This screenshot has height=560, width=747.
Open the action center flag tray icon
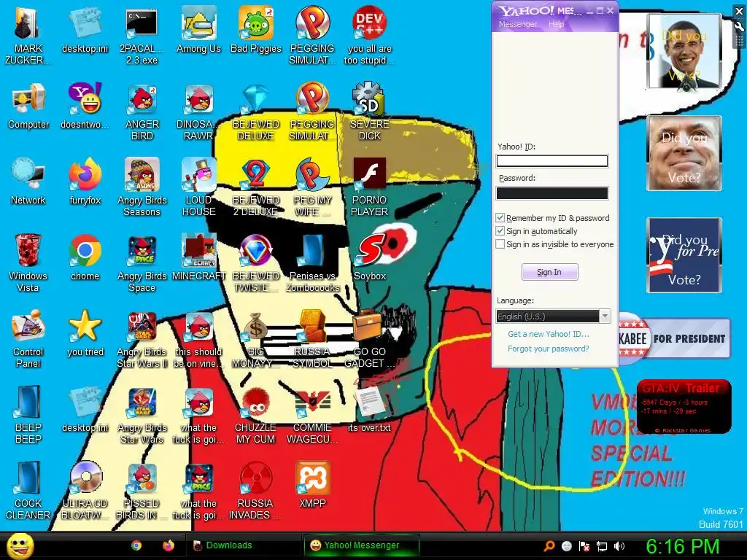(x=584, y=546)
